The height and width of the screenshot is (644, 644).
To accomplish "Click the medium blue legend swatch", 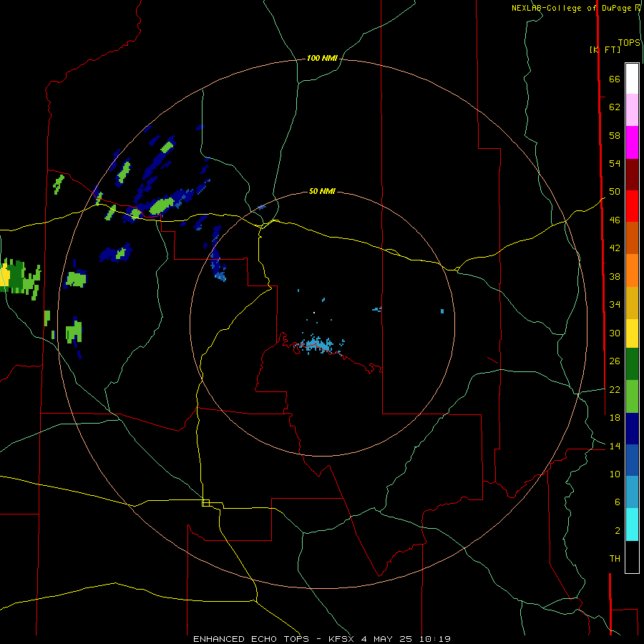I will click(x=632, y=460).
